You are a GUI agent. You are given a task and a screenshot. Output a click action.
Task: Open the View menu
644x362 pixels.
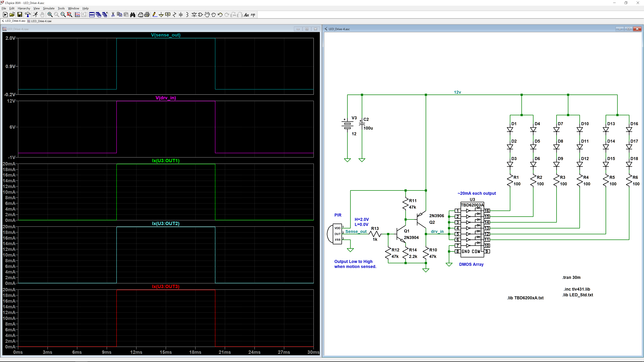pos(37,8)
